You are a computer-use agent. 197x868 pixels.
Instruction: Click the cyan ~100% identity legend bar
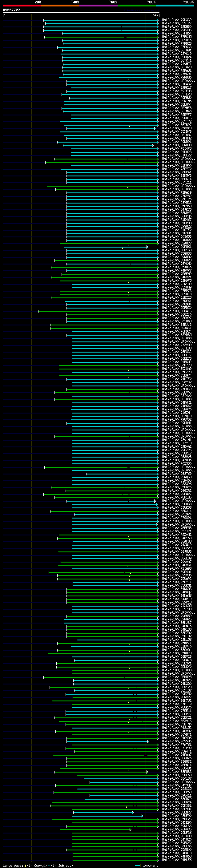click(175, 6)
